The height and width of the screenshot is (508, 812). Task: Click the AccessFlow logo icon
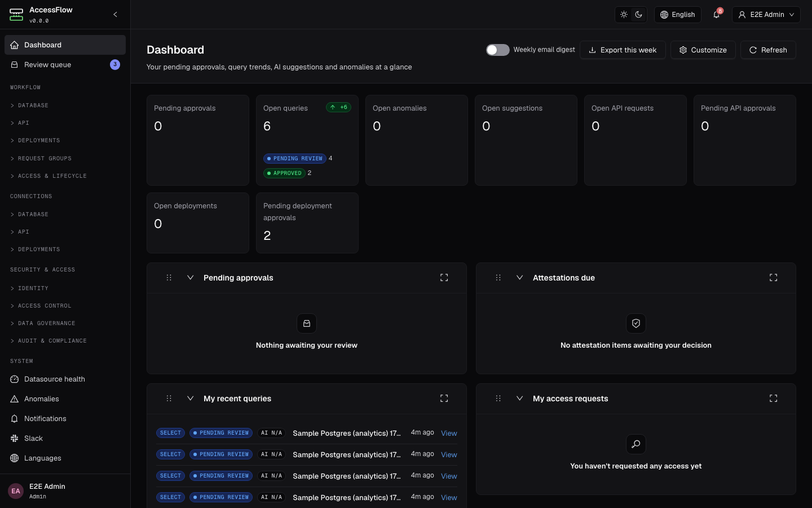pyautogui.click(x=16, y=15)
